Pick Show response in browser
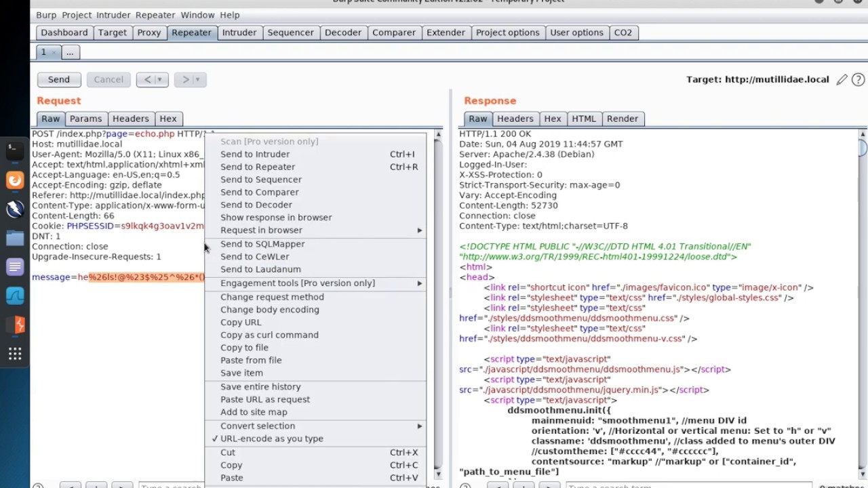 coord(316,218)
